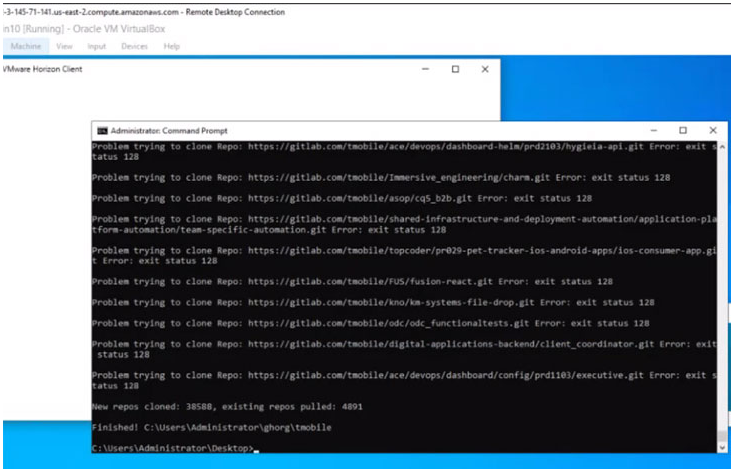Click the client_coordinator.git error line
Image resolution: width=736 pixels, height=471 pixels.
(x=404, y=349)
